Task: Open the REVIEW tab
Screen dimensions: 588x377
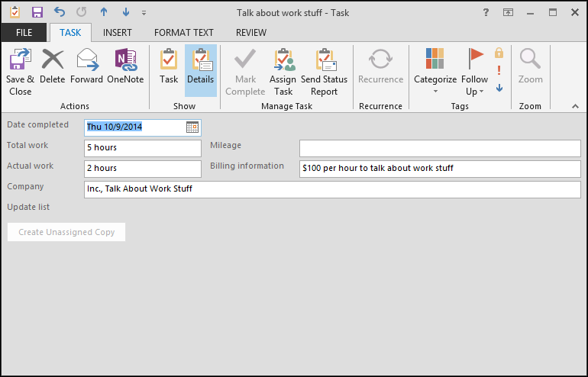Action: click(251, 33)
